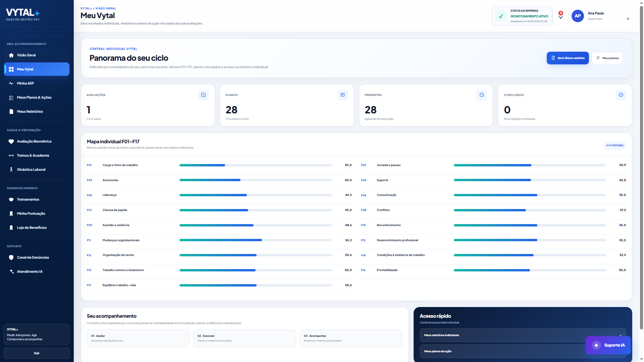Screen dimensions: 644x362
Task: Open the Avaliações card checkmark icon
Action: tap(203, 95)
